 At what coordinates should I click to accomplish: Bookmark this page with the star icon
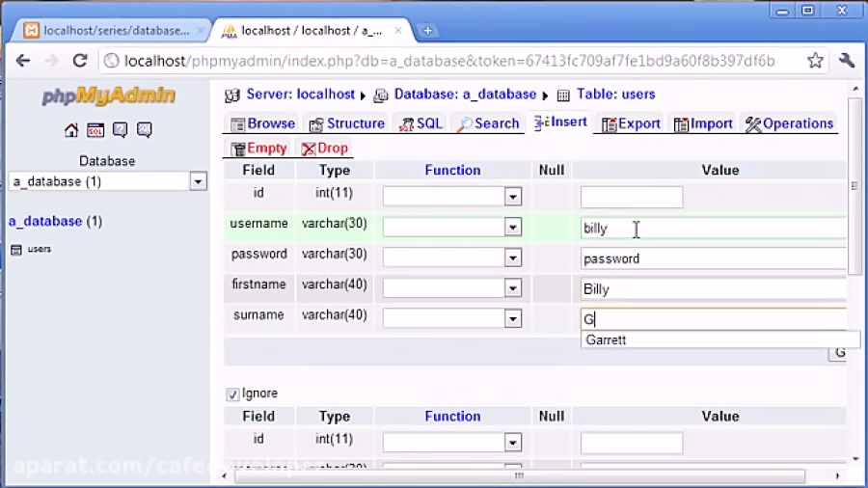tap(815, 61)
